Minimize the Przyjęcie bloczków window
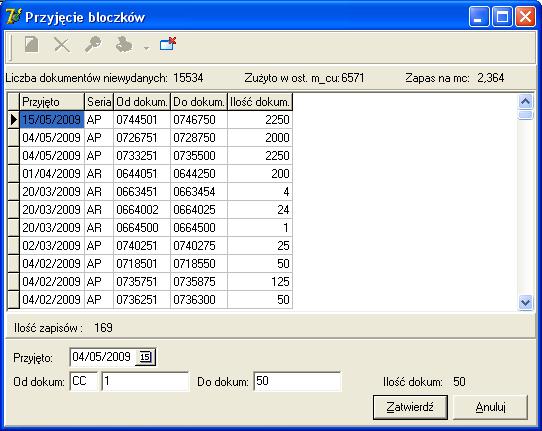The width and height of the screenshot is (542, 431). tap(479, 17)
